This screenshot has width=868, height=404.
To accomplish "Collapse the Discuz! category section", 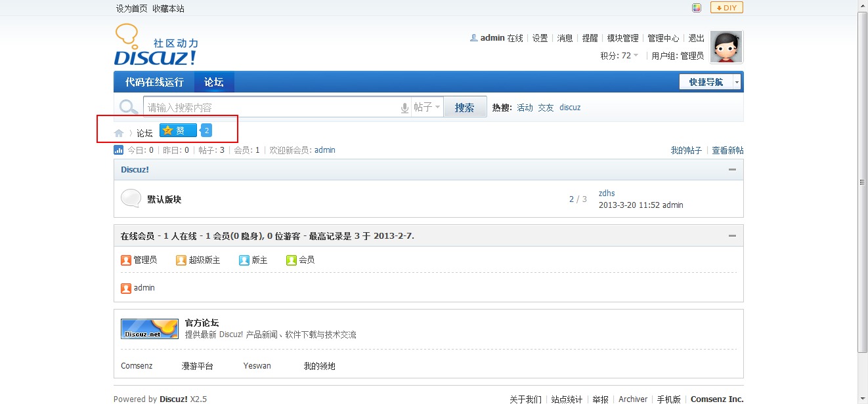I will pos(732,169).
